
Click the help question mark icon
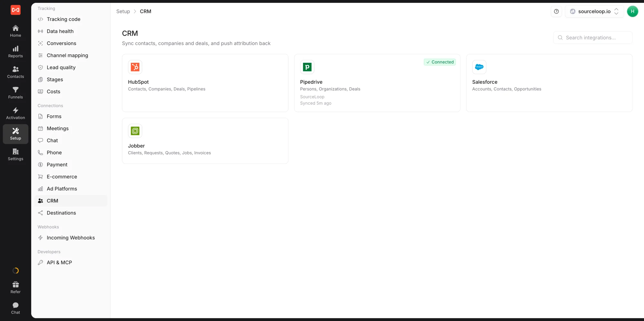556,11
